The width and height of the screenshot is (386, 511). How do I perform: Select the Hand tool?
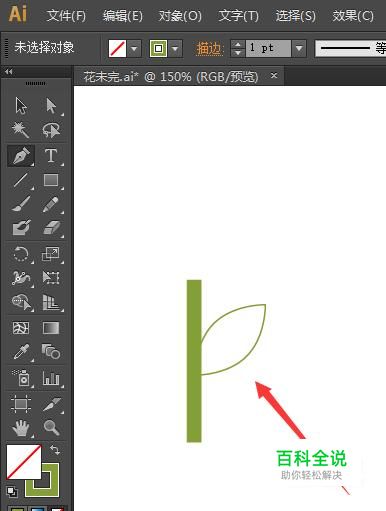pos(21,428)
